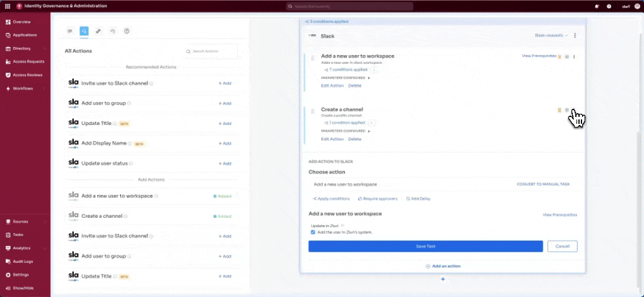The width and height of the screenshot is (644, 297).
Task: Click Apply conditions link
Action: [331, 199]
